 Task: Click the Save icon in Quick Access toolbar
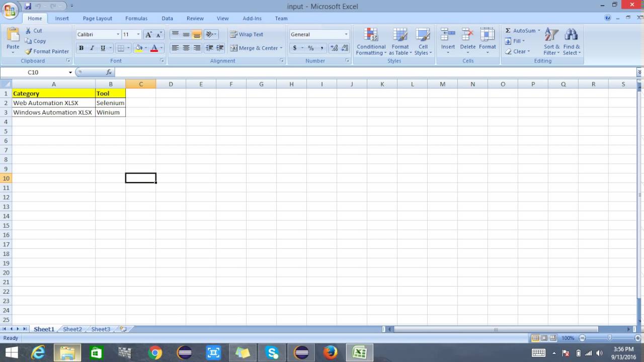pyautogui.click(x=28, y=6)
